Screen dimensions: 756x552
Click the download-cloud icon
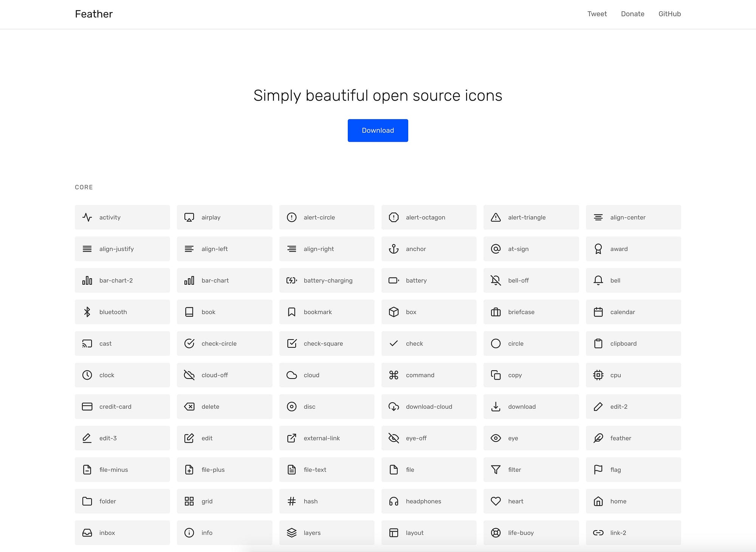tap(393, 407)
